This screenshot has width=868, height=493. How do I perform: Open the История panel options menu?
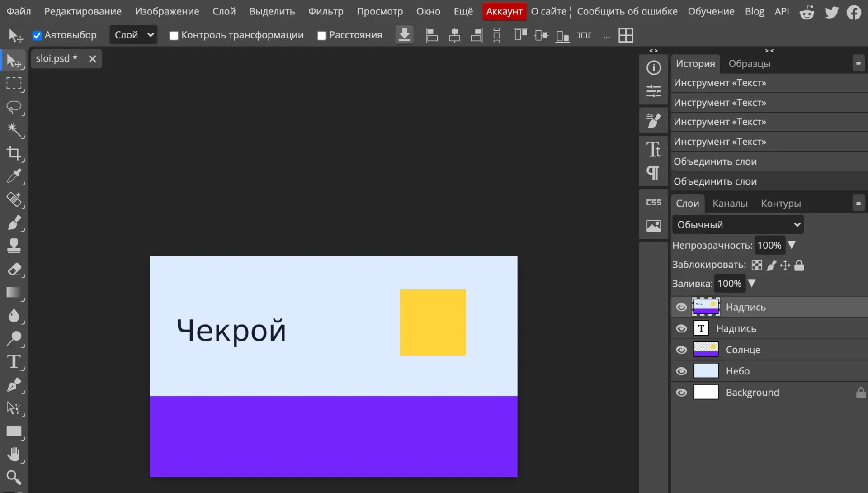pos(858,64)
